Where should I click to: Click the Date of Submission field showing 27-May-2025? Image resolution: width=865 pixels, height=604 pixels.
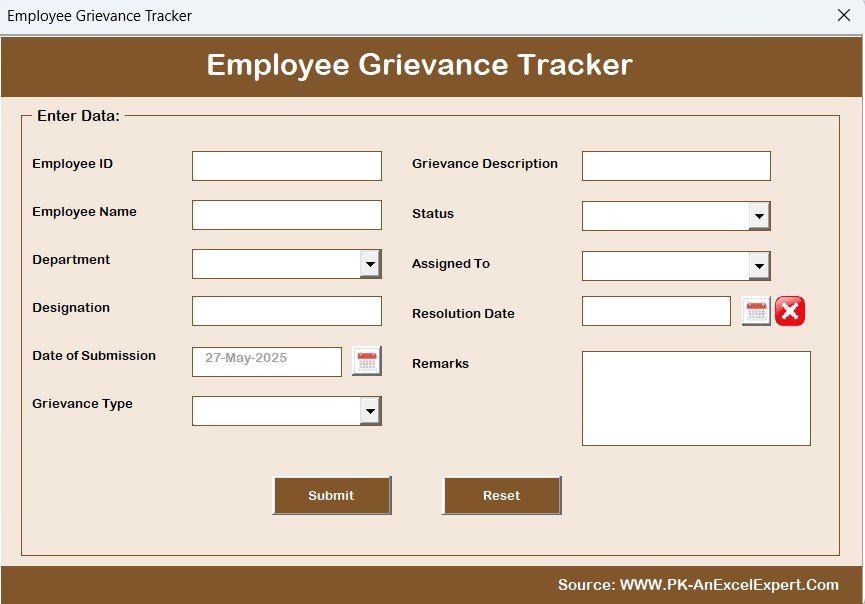tap(267, 362)
